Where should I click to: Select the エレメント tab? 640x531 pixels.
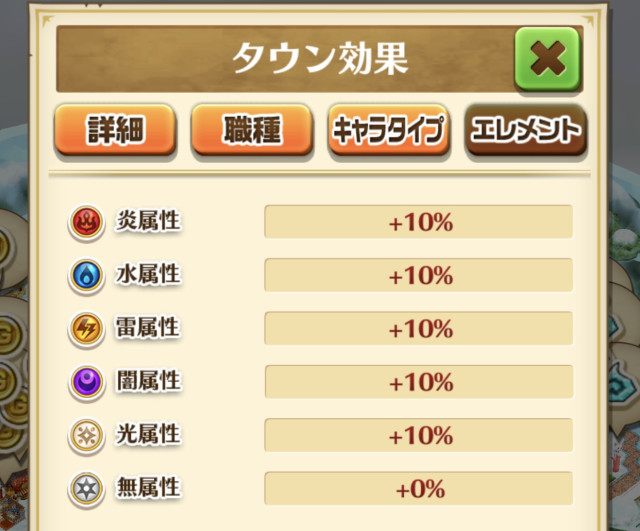(526, 131)
